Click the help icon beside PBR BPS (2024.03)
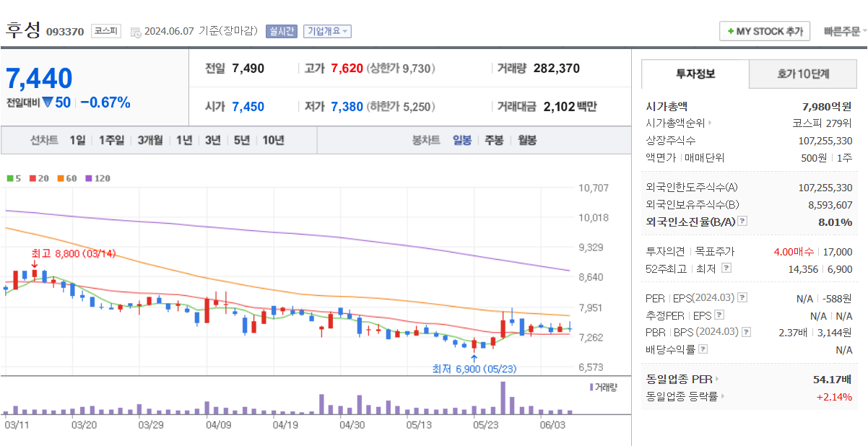The width and height of the screenshot is (868, 446). click(747, 332)
